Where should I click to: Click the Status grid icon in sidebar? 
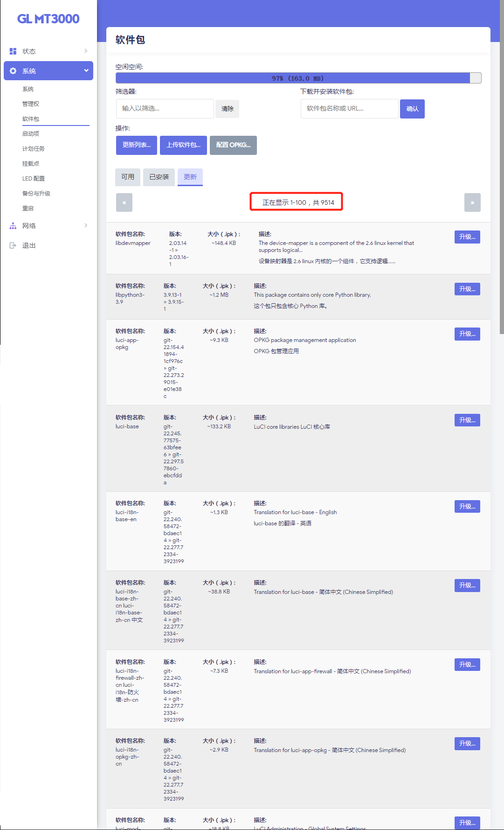coord(13,51)
